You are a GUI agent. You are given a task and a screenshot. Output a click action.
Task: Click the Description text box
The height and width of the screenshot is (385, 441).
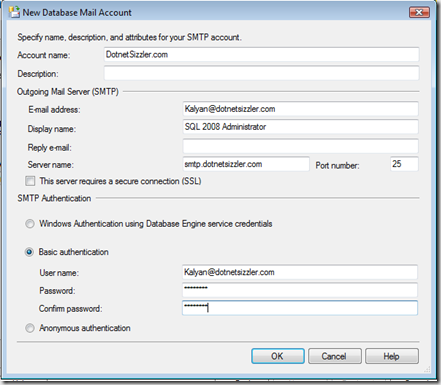(x=261, y=73)
